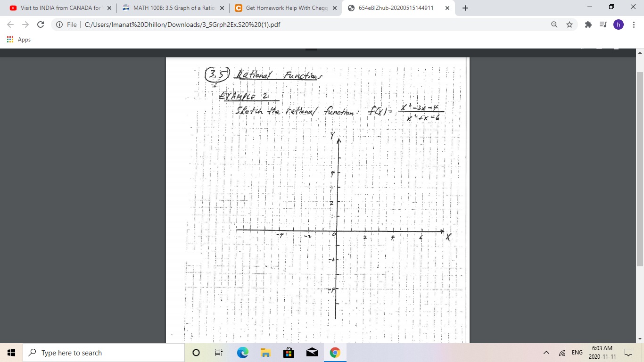This screenshot has height=362, width=644.
Task: Click the back navigation arrow
Action: pos(9,25)
